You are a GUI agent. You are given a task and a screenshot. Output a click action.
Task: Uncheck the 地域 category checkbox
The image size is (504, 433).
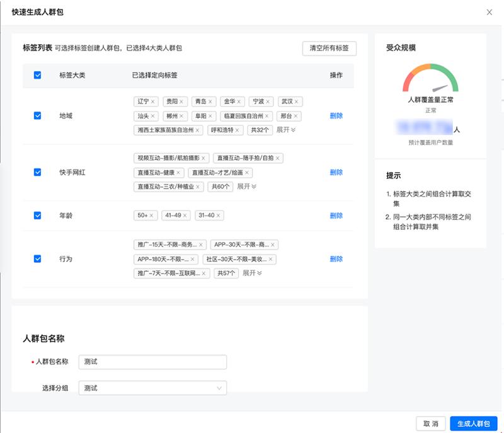click(38, 116)
